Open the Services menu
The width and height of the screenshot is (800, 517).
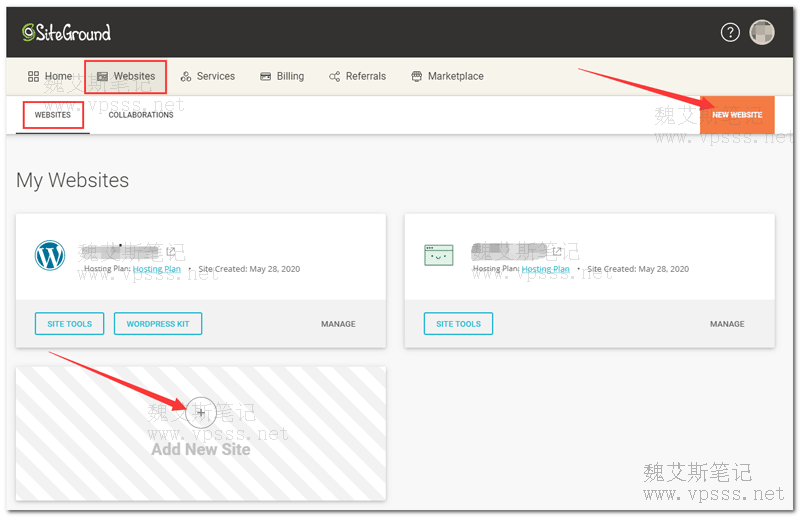point(207,76)
